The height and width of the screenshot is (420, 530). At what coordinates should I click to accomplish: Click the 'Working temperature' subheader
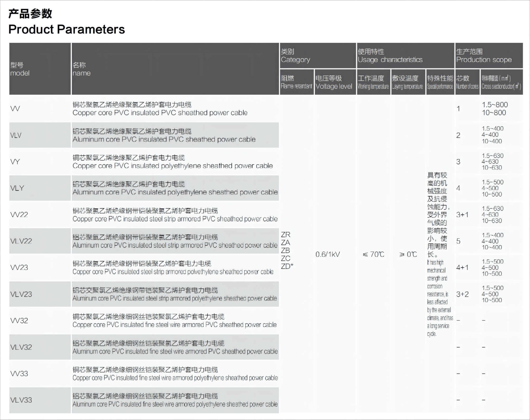click(x=373, y=82)
